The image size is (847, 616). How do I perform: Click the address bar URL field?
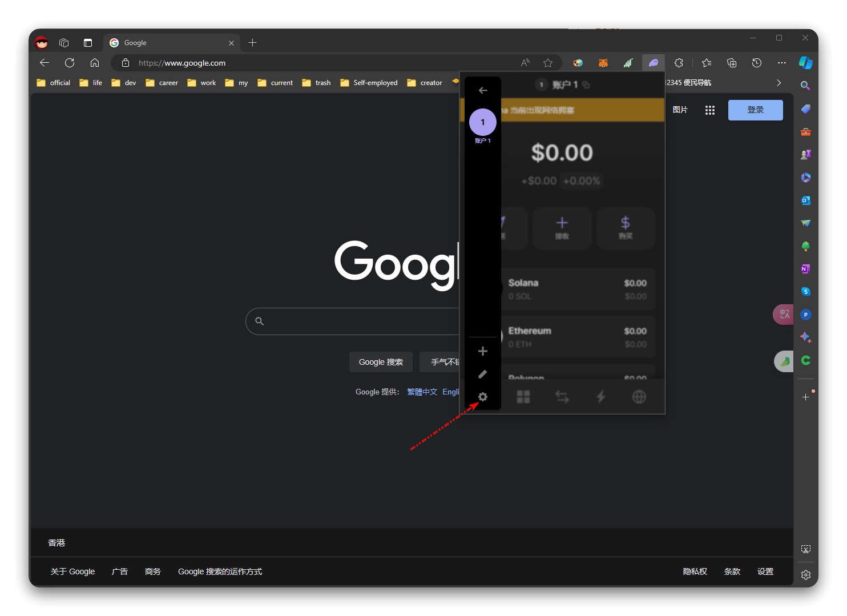click(x=337, y=63)
